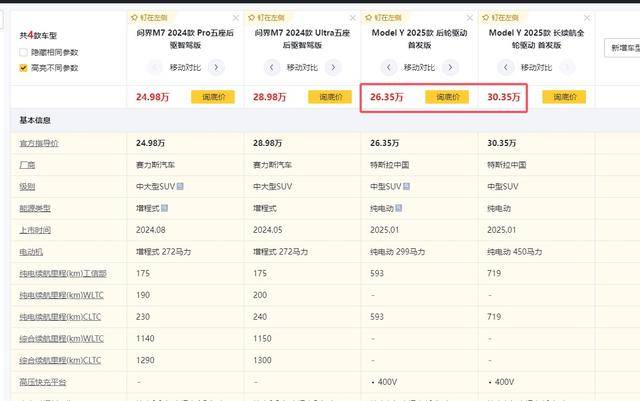The width and height of the screenshot is (640, 401).
Task: Open the 纯电续航里程(km)CLTC link
Action: 60,317
